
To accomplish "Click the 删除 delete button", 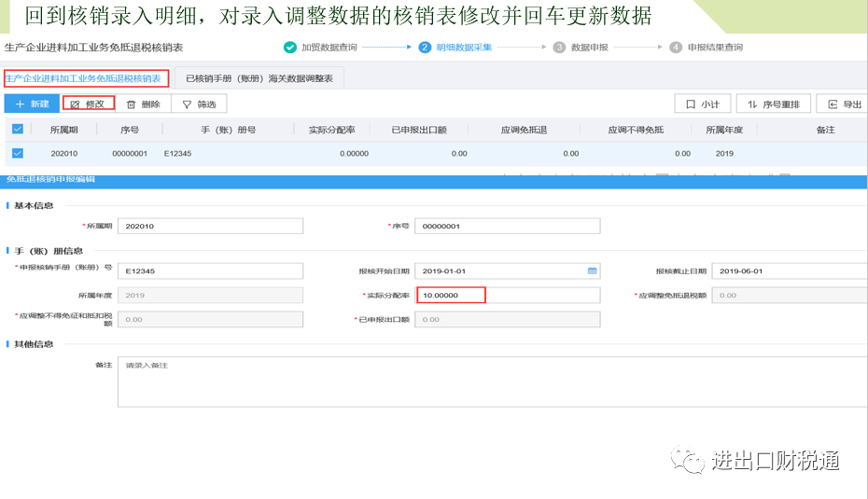I will pyautogui.click(x=144, y=104).
